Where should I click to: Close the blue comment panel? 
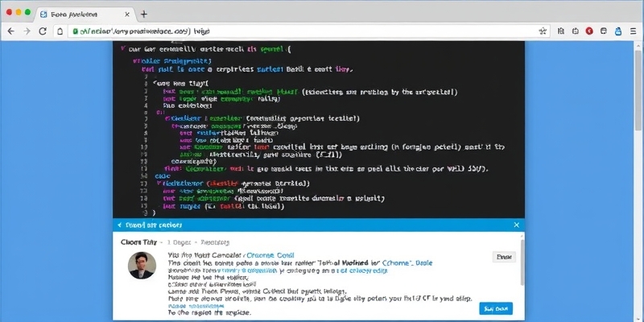pos(517,225)
